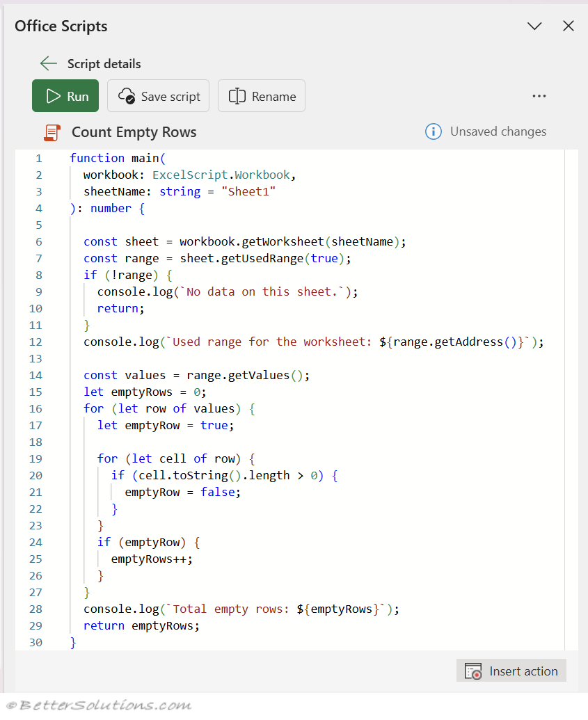Click the play icon inside the Run button
Screen dimensions: 588x720
coord(53,96)
